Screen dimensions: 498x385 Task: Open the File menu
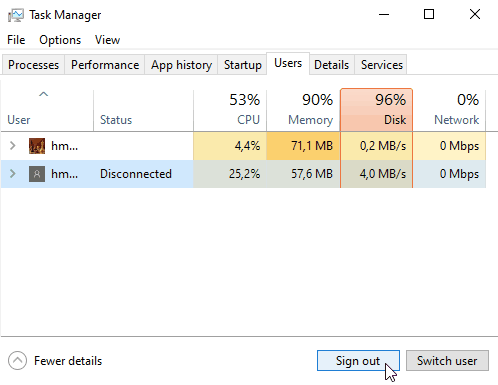point(16,40)
